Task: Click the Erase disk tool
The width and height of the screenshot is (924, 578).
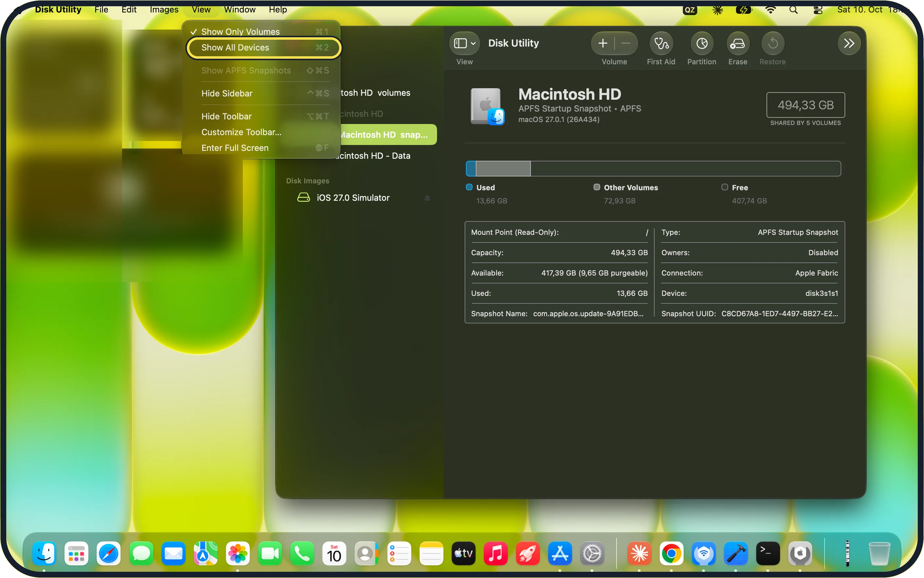Action: (x=737, y=44)
